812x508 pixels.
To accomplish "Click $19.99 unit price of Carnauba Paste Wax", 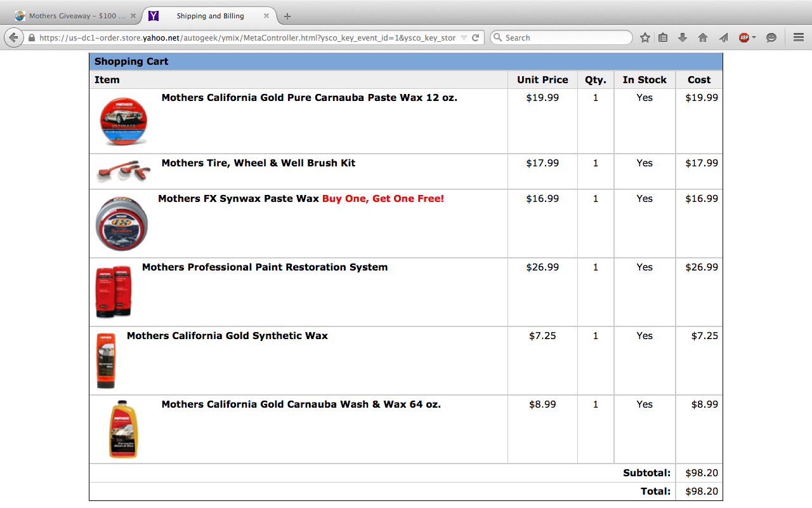I will 542,97.
